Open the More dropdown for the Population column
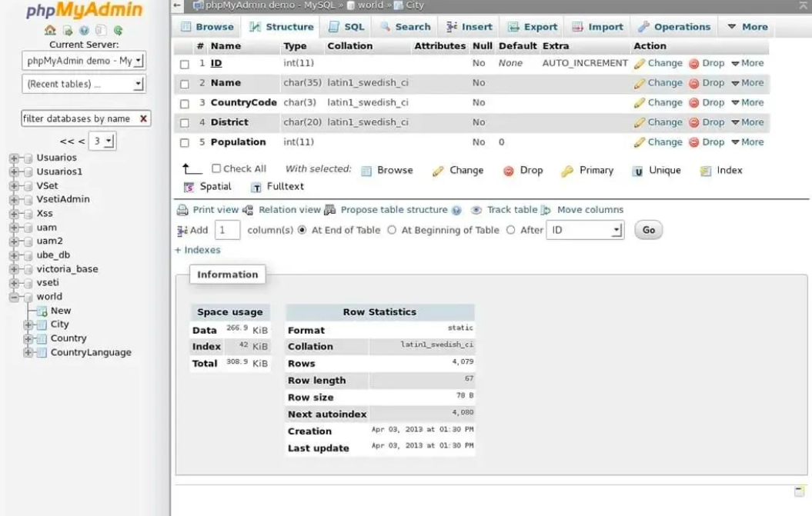This screenshot has width=812, height=516. point(747,141)
